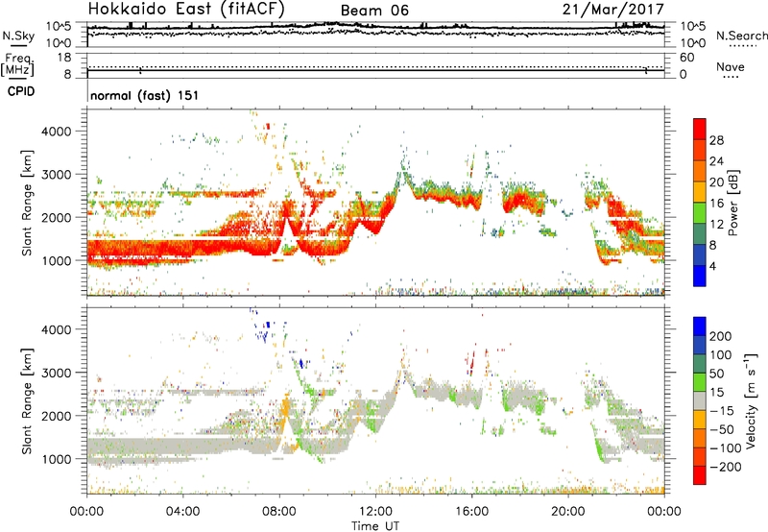Image resolution: width=768 pixels, height=532 pixels.
Task: Click the "Power [dB]" colorbar title
Action: click(x=732, y=203)
